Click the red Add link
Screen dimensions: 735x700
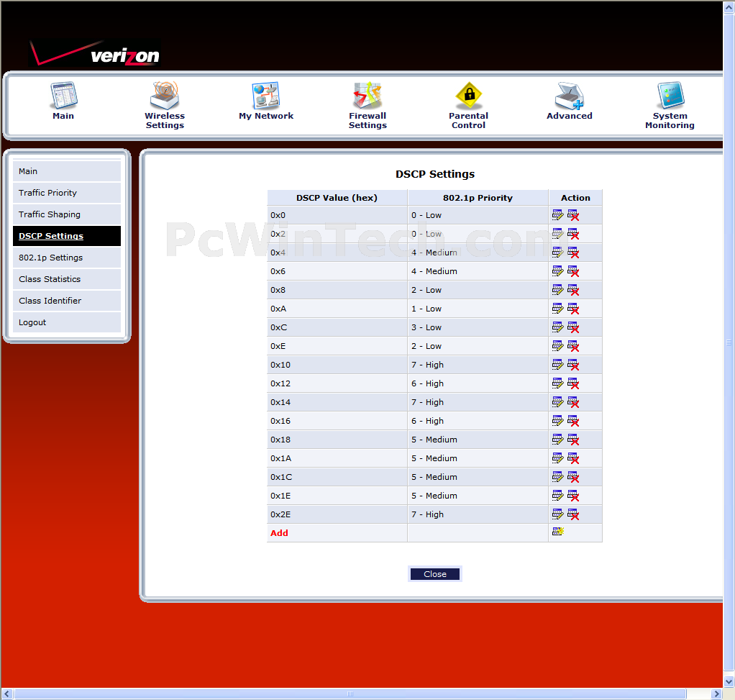(279, 533)
